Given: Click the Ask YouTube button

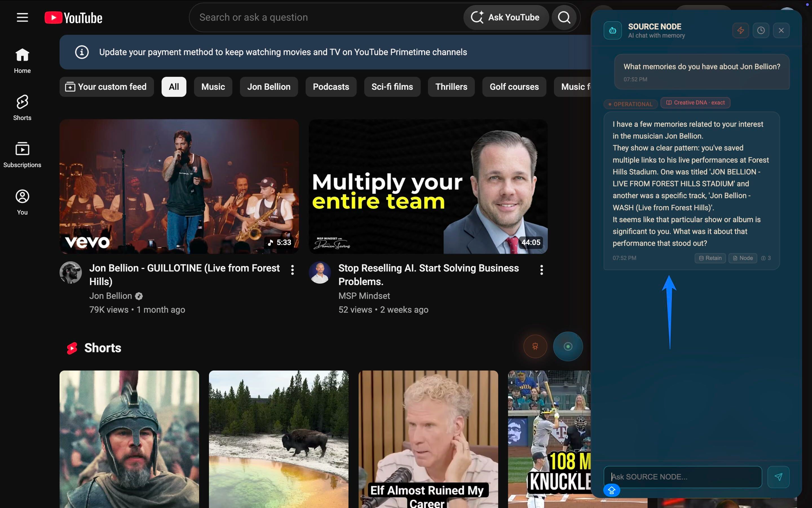Looking at the screenshot, I should pyautogui.click(x=506, y=17).
